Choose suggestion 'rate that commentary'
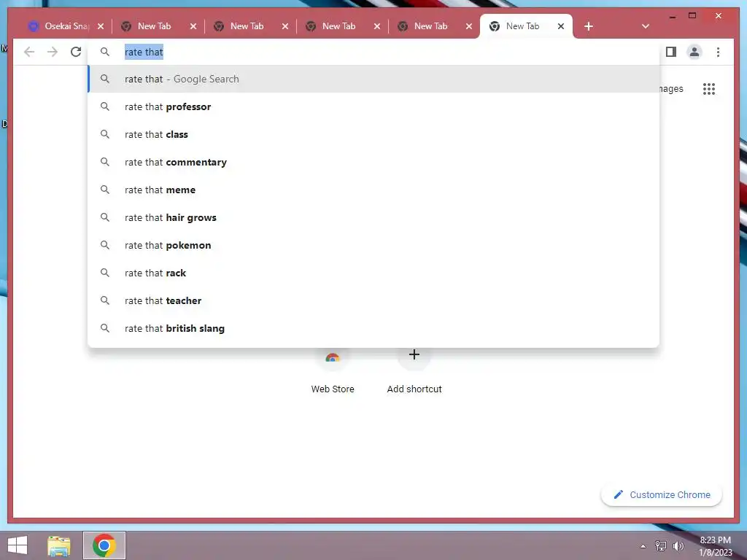This screenshot has width=747, height=560. [x=373, y=162]
